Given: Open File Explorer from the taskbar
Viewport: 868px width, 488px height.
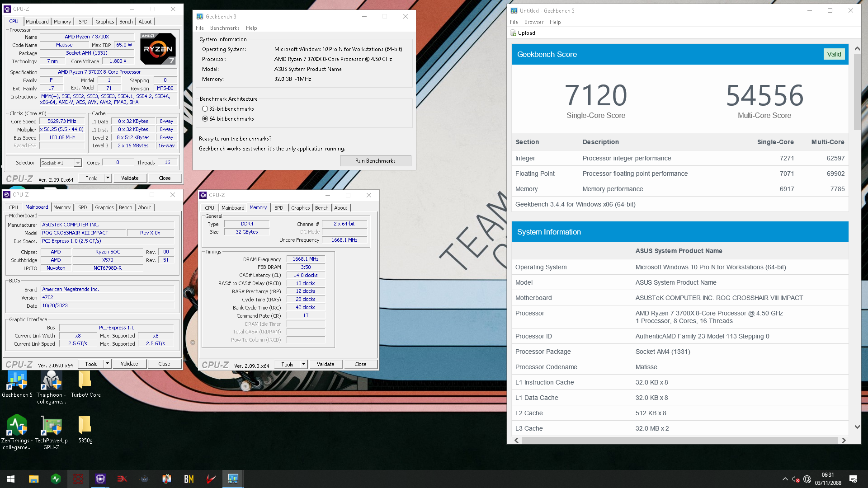Looking at the screenshot, I should (x=33, y=479).
